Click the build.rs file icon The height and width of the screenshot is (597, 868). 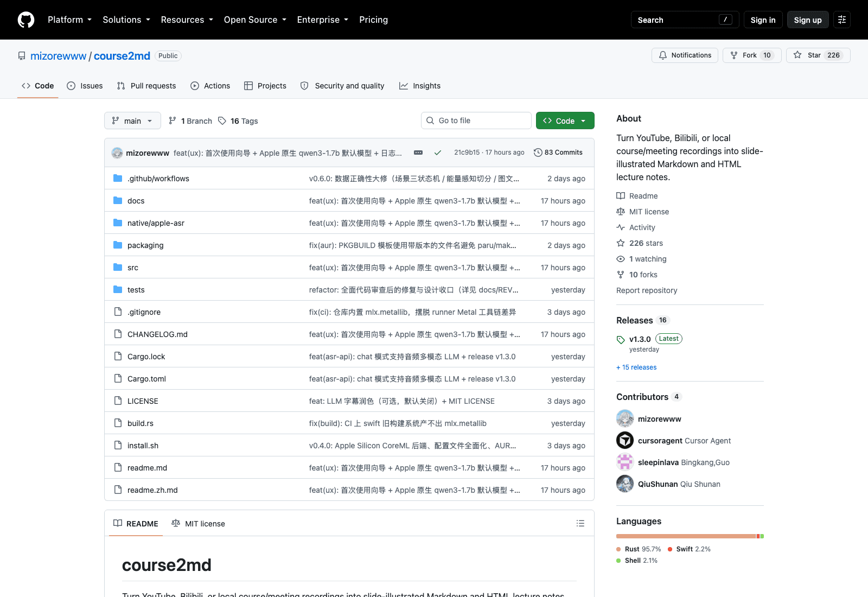click(118, 423)
